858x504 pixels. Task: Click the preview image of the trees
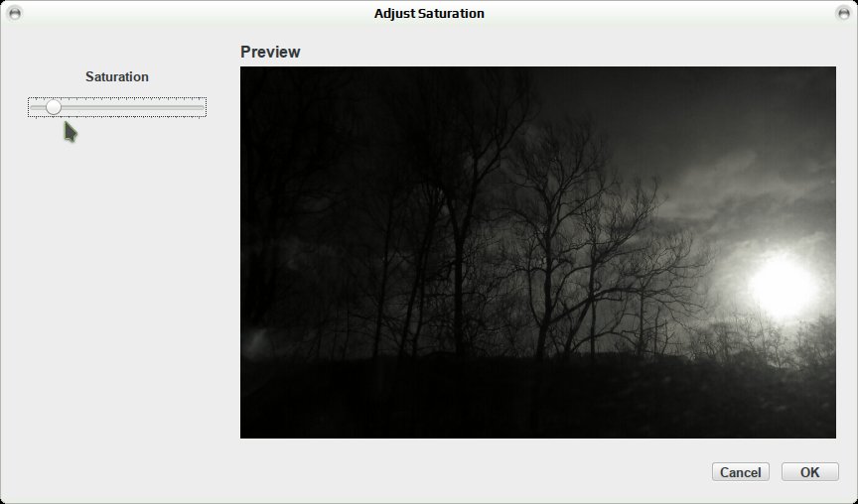point(538,253)
